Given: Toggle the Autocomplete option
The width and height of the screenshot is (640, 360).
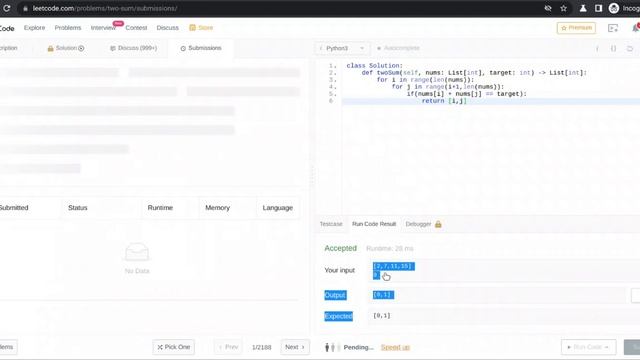Looking at the screenshot, I should click(x=398, y=48).
